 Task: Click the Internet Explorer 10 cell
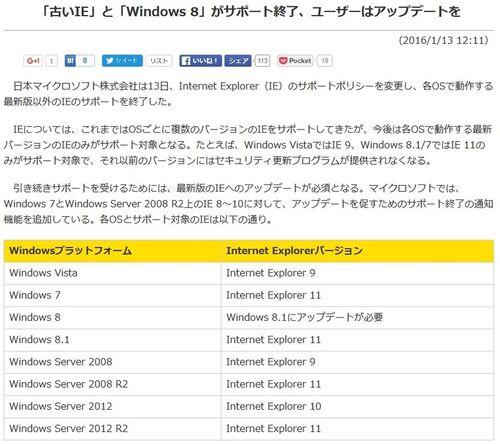[357, 407]
